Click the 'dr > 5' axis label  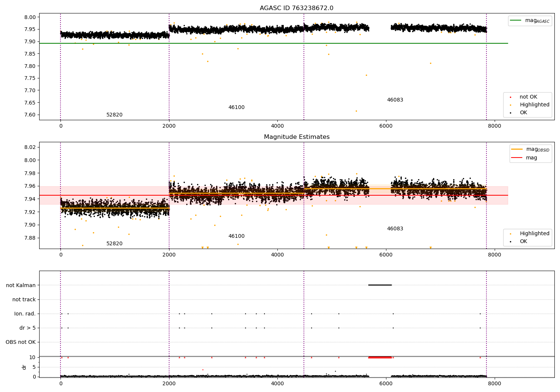(x=28, y=328)
